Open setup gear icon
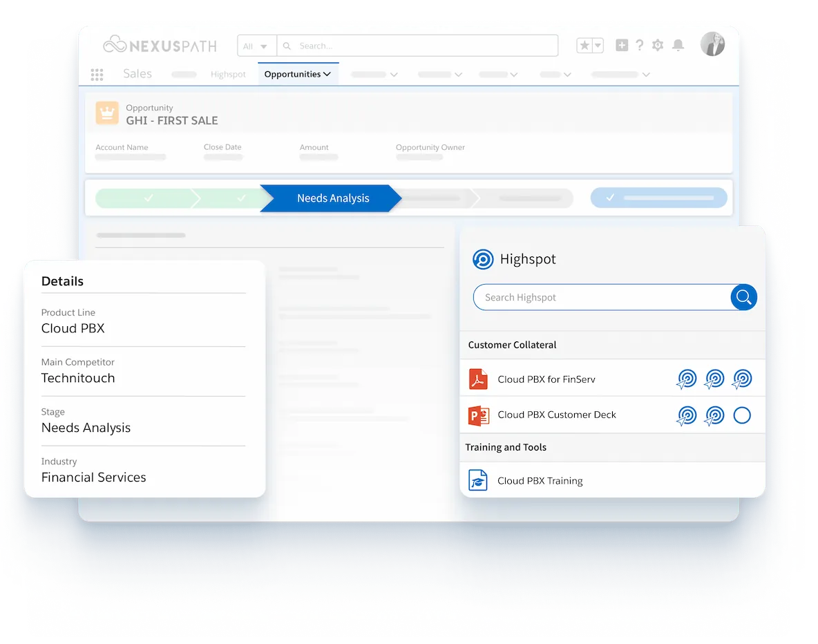This screenshot has height=644, width=818. 658,45
